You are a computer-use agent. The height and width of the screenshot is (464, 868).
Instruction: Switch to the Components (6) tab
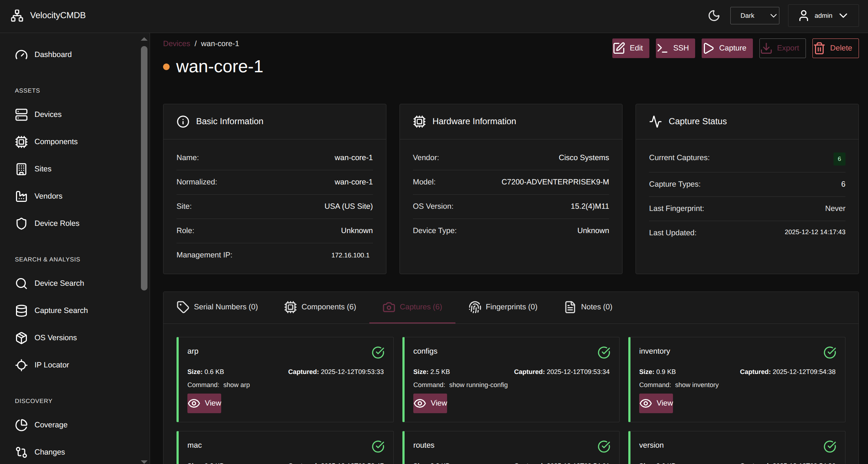point(320,307)
